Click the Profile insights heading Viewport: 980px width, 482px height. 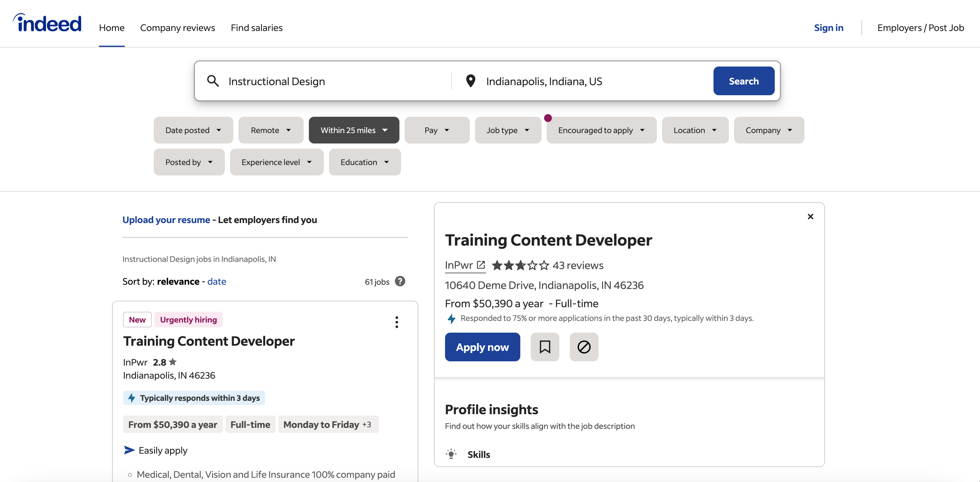pos(492,410)
